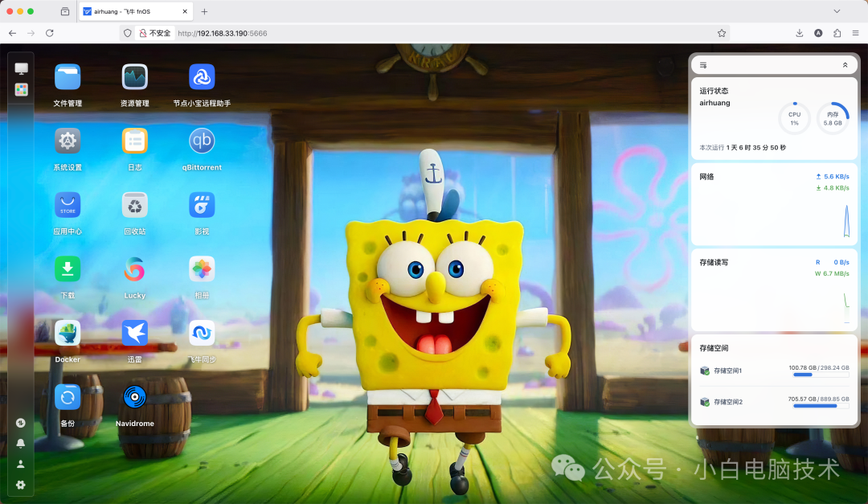
Task: Expand the tab list dropdown arrow
Action: [837, 11]
